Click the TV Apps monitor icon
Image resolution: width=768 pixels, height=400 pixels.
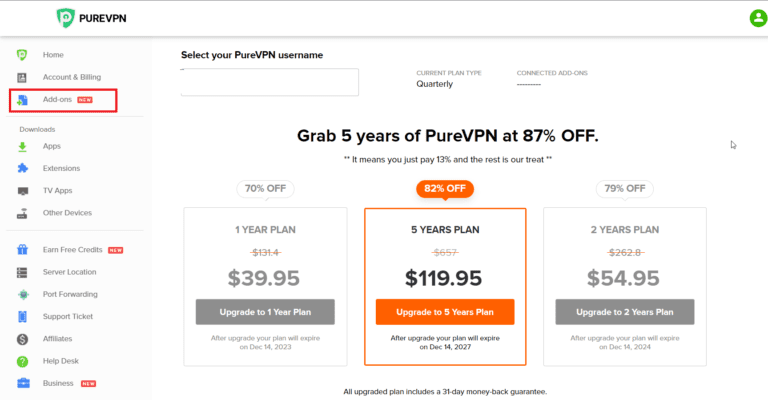point(22,190)
